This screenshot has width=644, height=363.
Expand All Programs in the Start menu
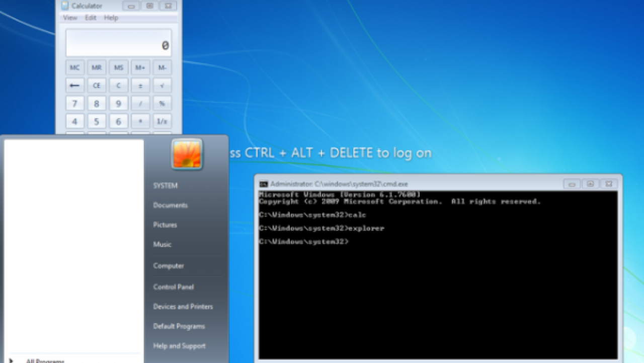click(x=44, y=360)
